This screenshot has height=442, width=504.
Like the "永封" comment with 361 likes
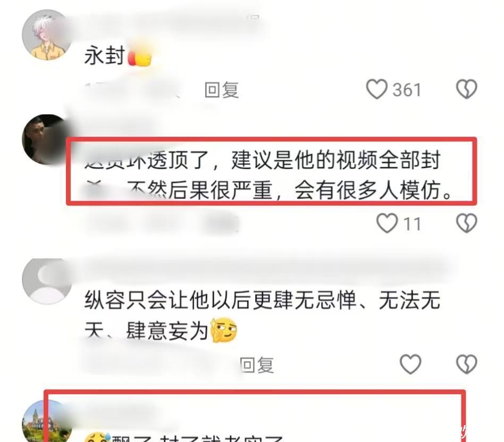[377, 89]
